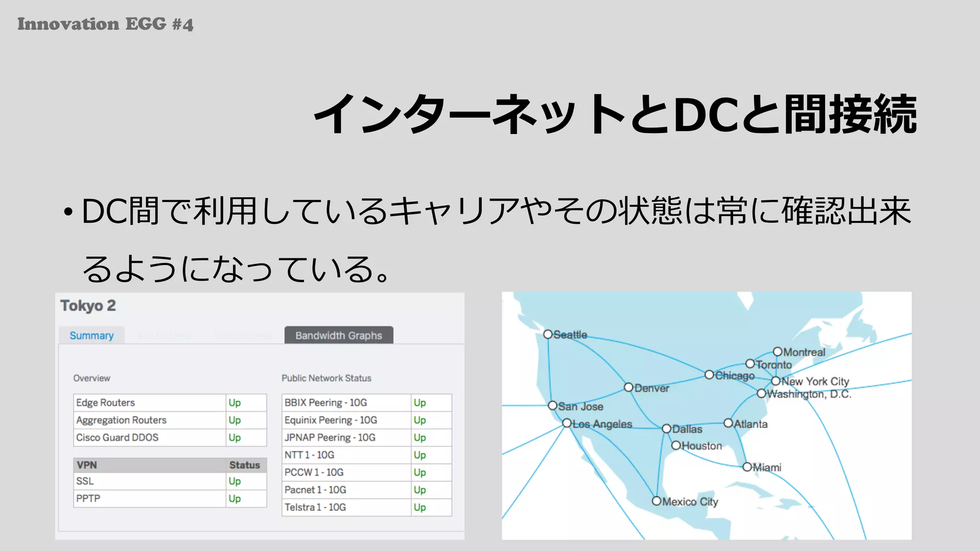Select the PPTP VPN row
The image size is (980, 551).
[170, 498]
